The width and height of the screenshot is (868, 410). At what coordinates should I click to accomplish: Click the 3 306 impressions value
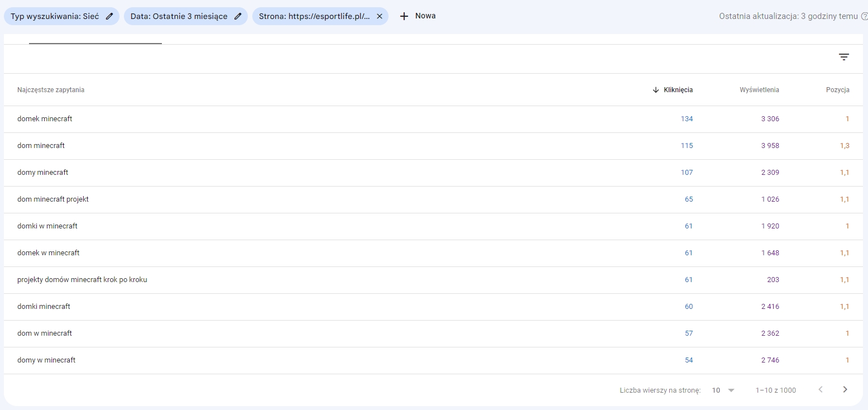[770, 119]
